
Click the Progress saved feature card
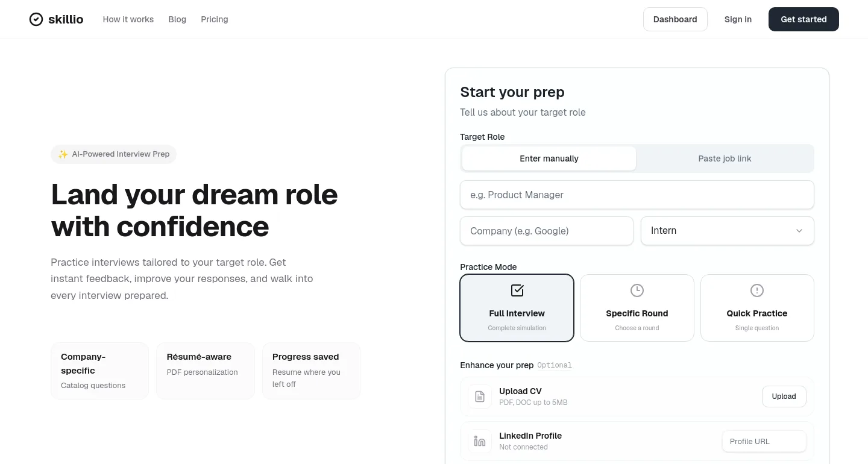pyautogui.click(x=311, y=371)
